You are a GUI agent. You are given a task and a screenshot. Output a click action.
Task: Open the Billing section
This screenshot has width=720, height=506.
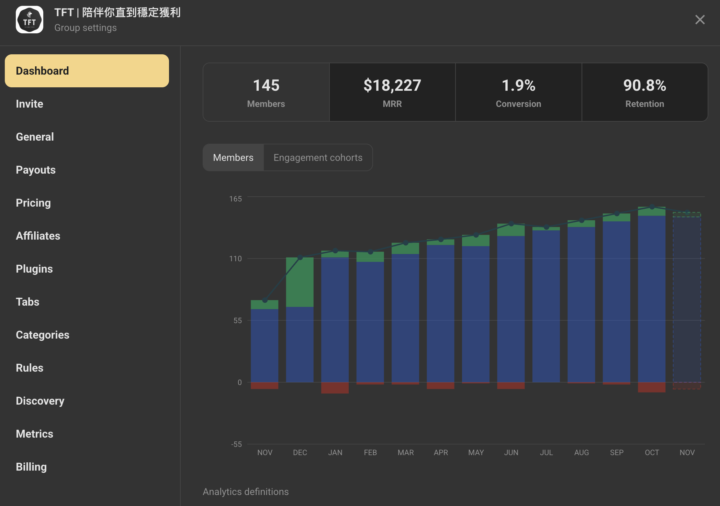pyautogui.click(x=31, y=467)
